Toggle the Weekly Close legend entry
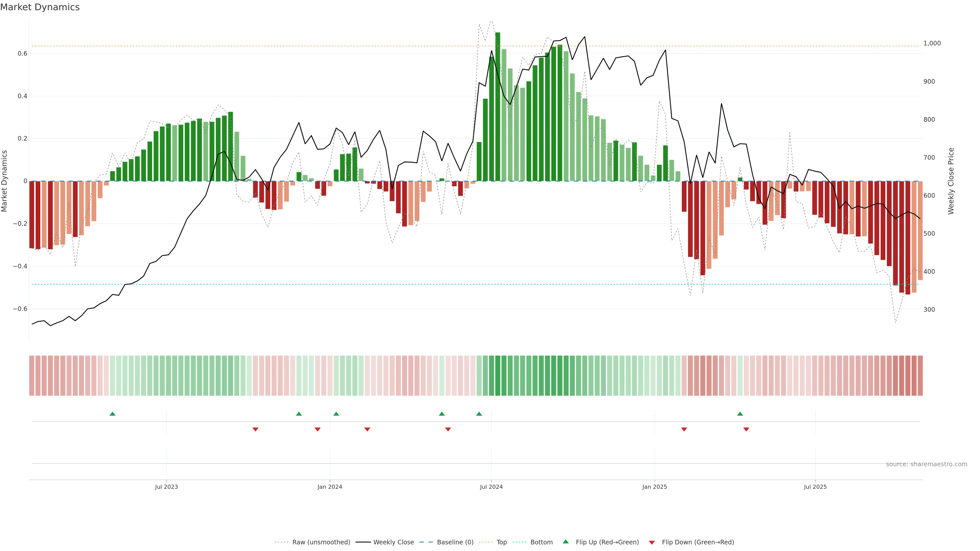The height and width of the screenshot is (551, 980). 393,542
